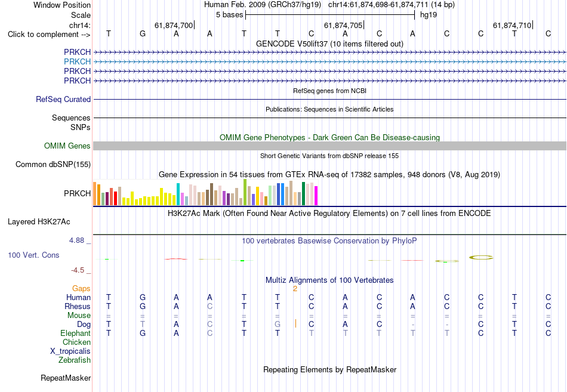Click the orange Gaps label

(81, 288)
